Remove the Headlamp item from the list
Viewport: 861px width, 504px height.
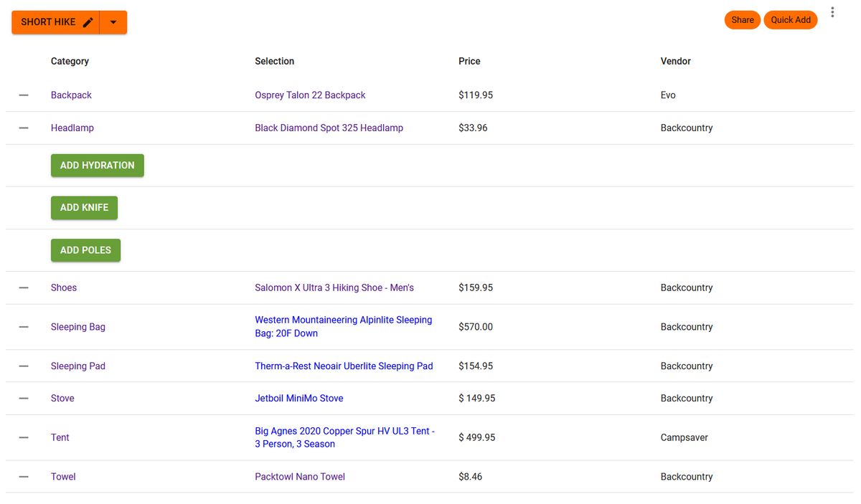(x=24, y=128)
